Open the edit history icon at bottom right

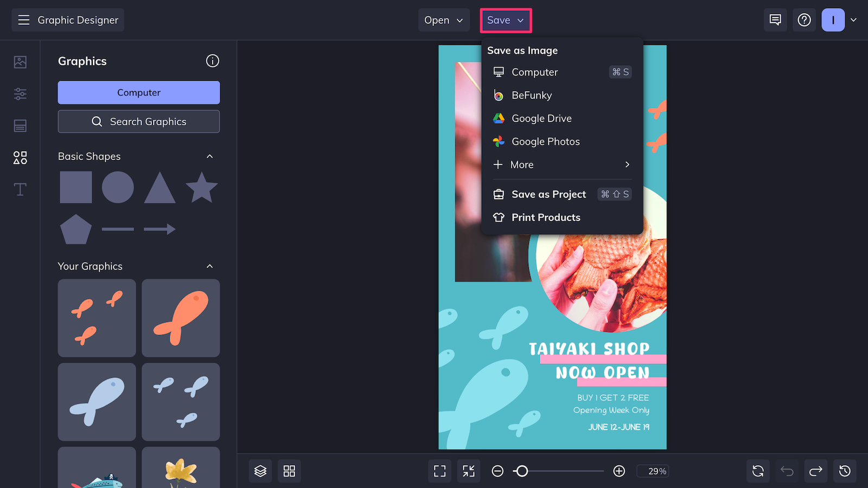[845, 471]
